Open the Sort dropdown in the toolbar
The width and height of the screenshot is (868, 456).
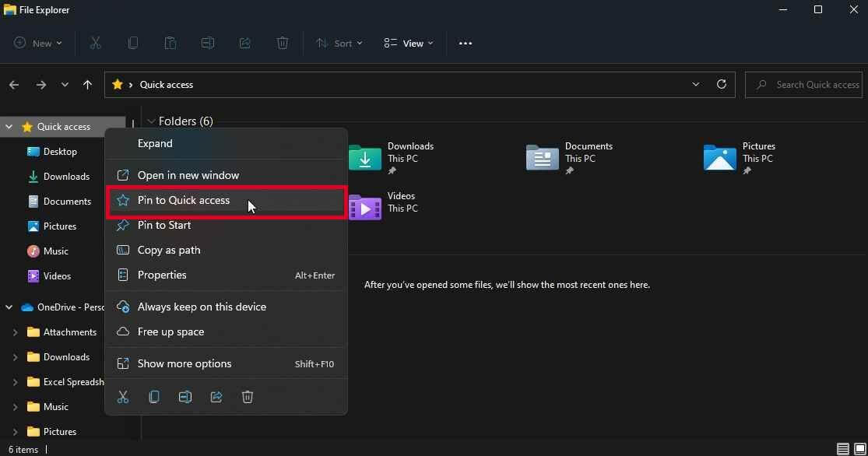pyautogui.click(x=339, y=44)
